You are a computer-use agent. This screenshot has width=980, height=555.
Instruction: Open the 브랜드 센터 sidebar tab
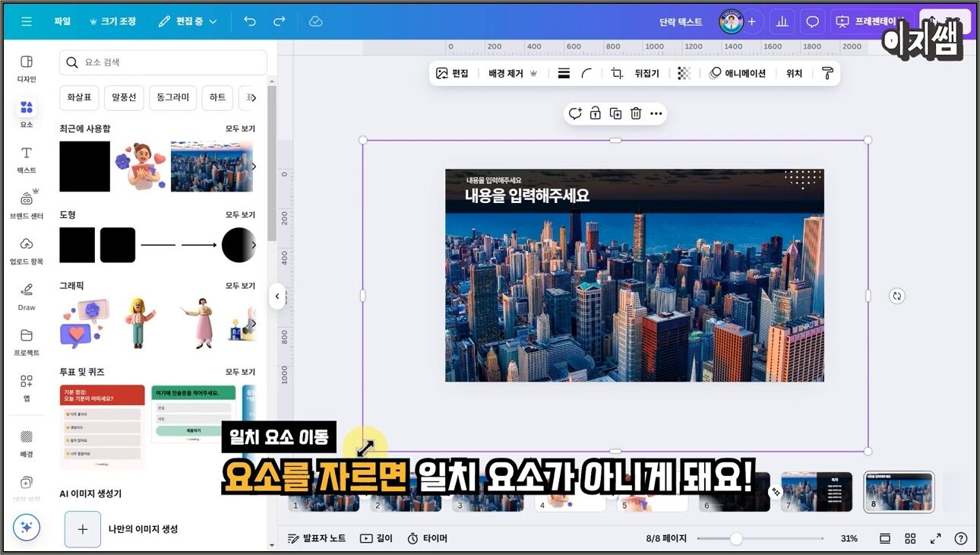(27, 205)
